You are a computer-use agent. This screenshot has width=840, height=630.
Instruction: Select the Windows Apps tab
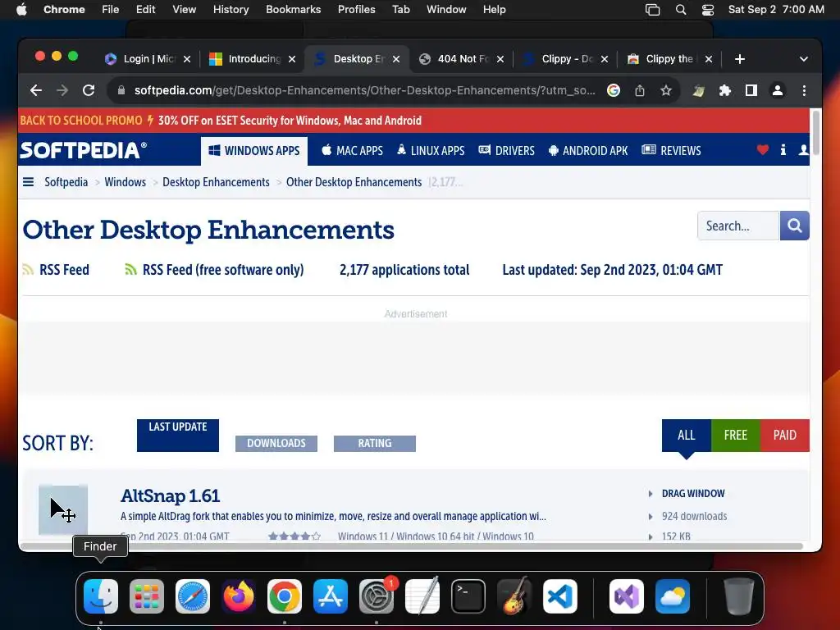(254, 151)
